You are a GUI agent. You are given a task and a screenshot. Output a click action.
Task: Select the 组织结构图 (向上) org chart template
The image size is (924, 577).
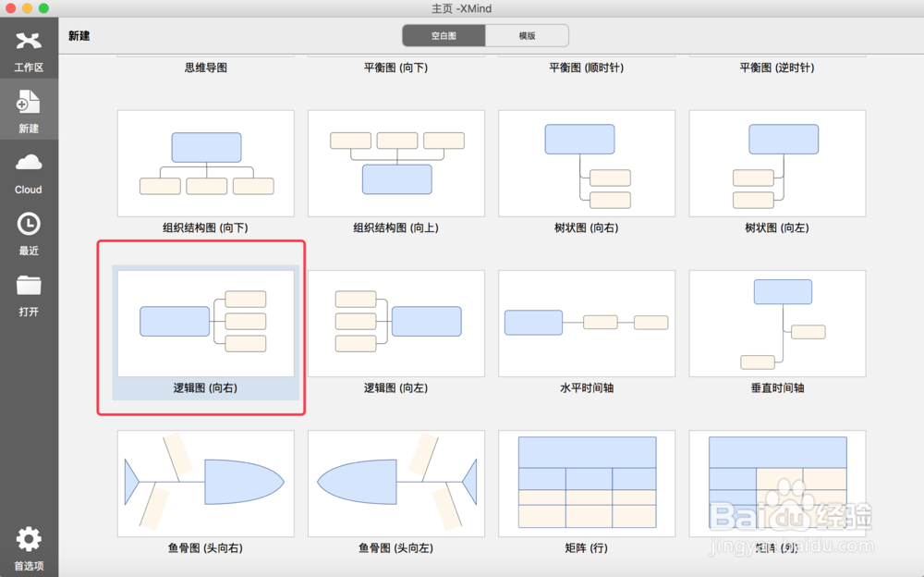pos(395,163)
